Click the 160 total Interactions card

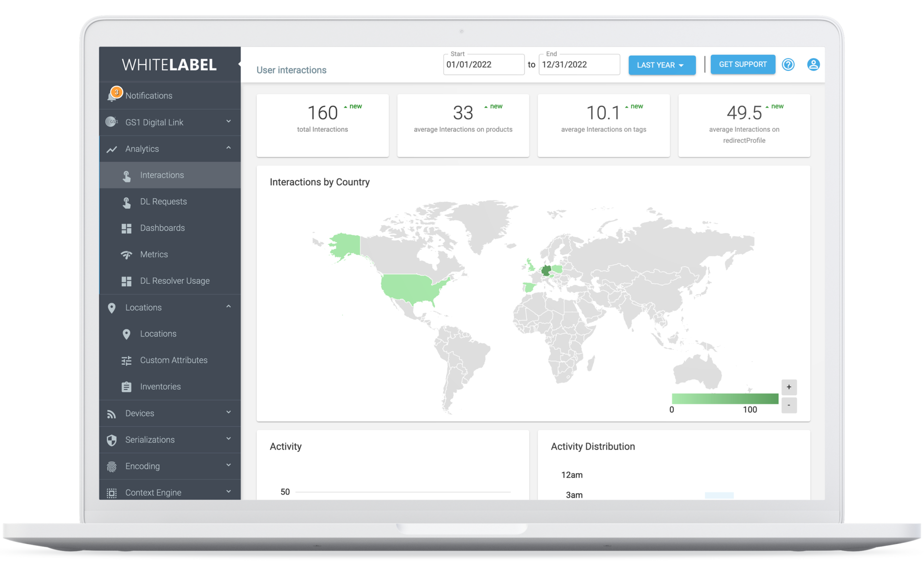point(322,126)
